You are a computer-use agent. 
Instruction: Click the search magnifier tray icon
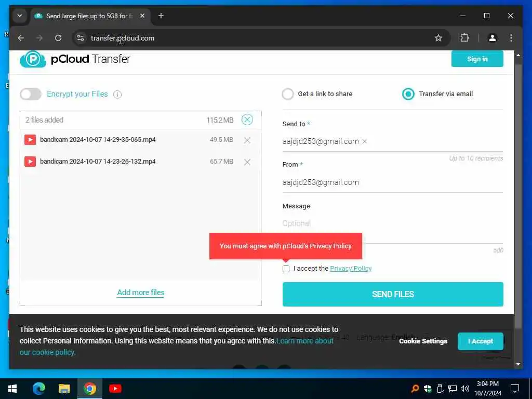pyautogui.click(x=415, y=389)
